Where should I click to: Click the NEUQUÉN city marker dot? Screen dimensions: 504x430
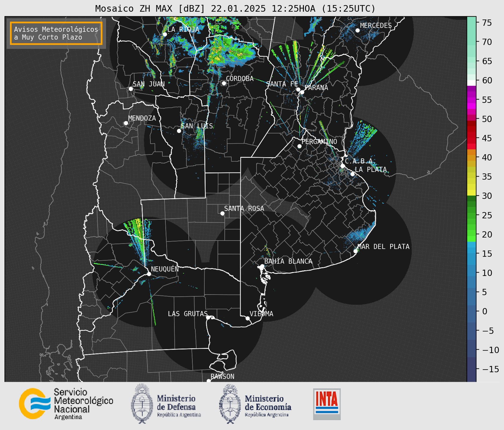pyautogui.click(x=149, y=274)
